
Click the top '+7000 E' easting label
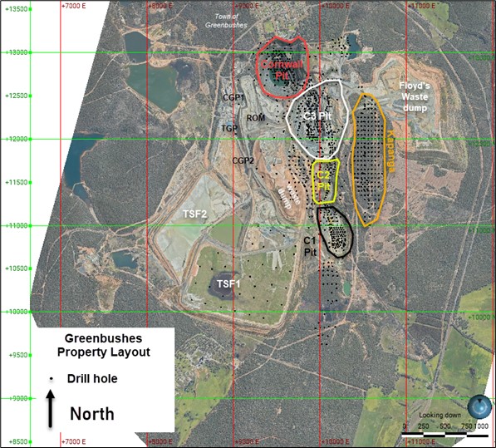pyautogui.click(x=74, y=6)
